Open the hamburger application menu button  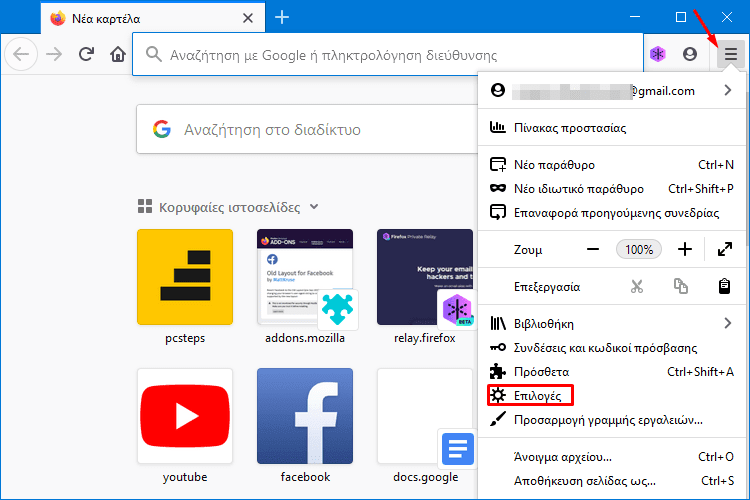(730, 54)
